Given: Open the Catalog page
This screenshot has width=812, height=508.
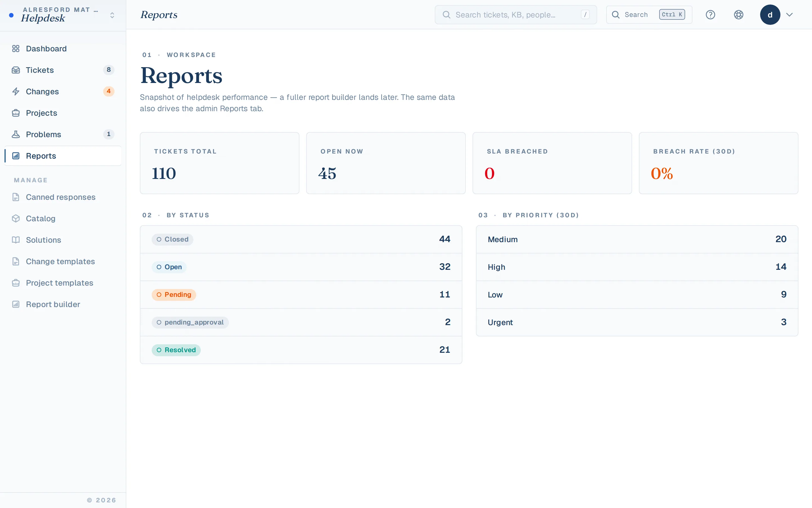Looking at the screenshot, I should pos(63,219).
